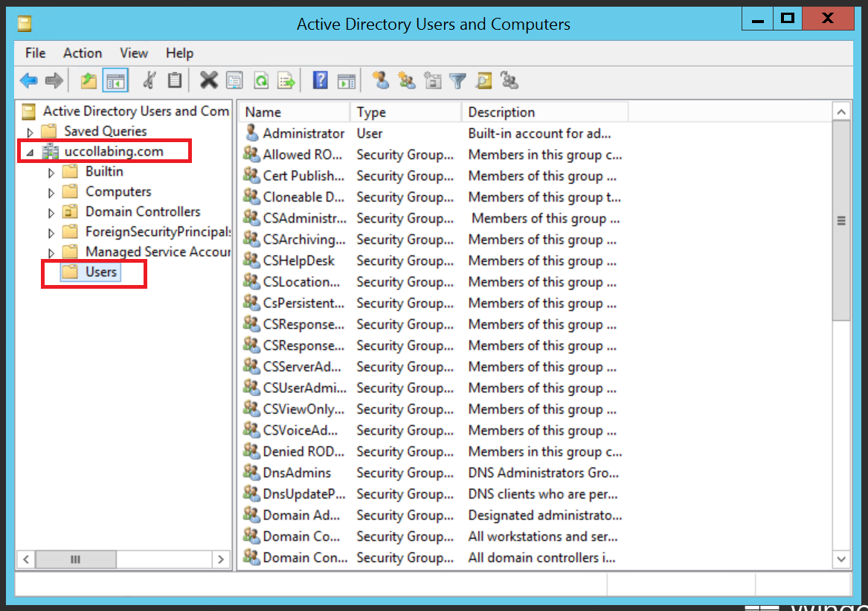Select the Computers folder
The image size is (868, 611).
(118, 192)
